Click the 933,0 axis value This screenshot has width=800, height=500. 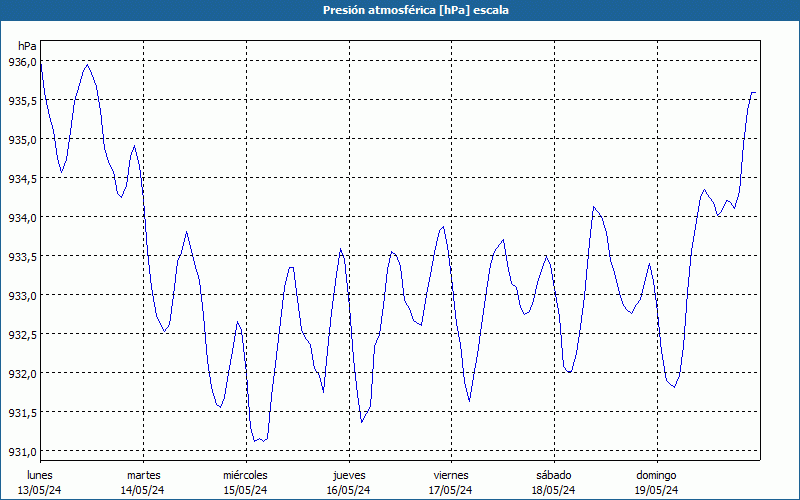[x=22, y=295]
